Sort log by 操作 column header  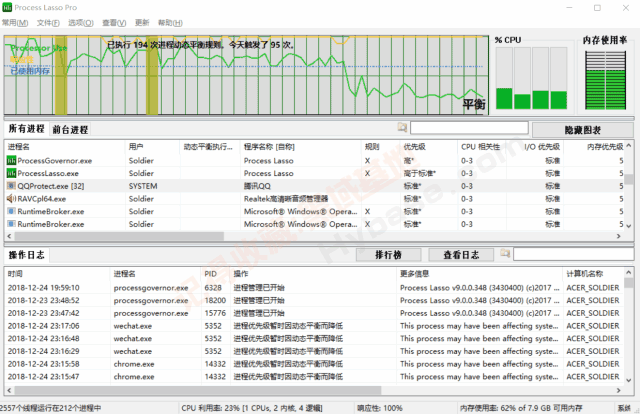[x=313, y=274]
